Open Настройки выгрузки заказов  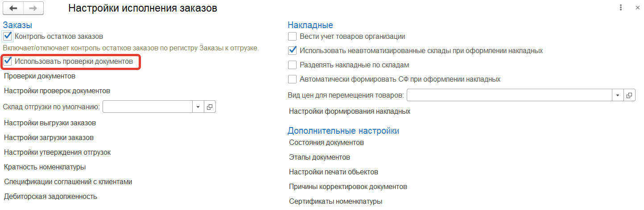coord(50,123)
